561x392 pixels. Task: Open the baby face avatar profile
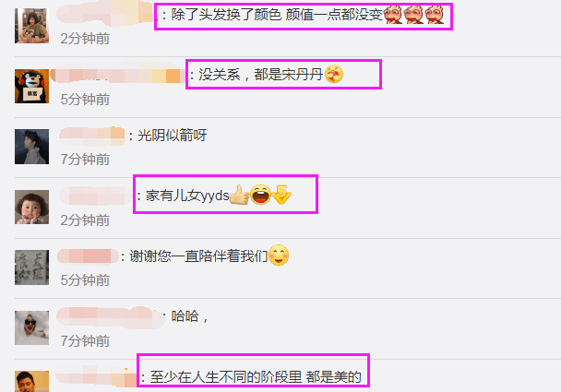[31, 208]
